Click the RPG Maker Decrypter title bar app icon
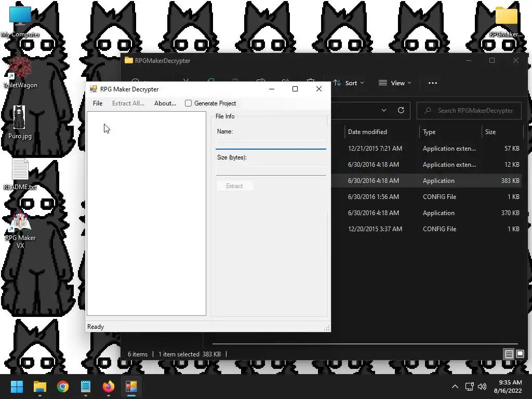532x399 pixels. pyautogui.click(x=94, y=89)
